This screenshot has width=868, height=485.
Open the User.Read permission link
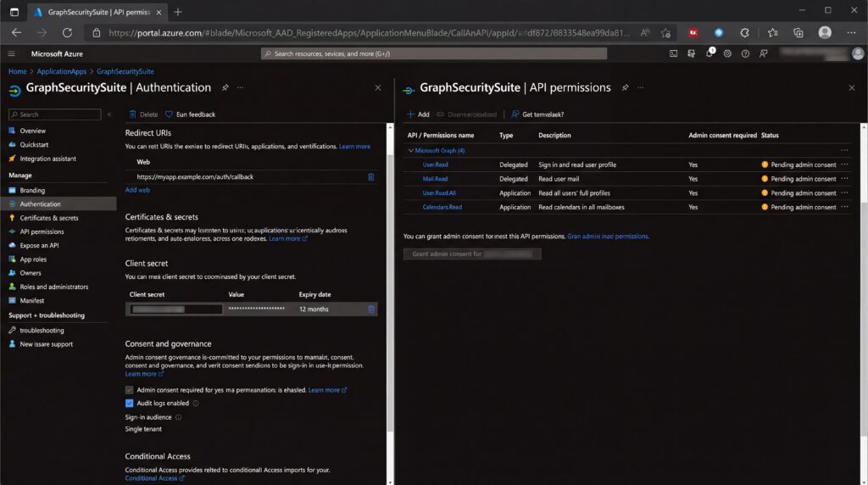pyautogui.click(x=435, y=164)
